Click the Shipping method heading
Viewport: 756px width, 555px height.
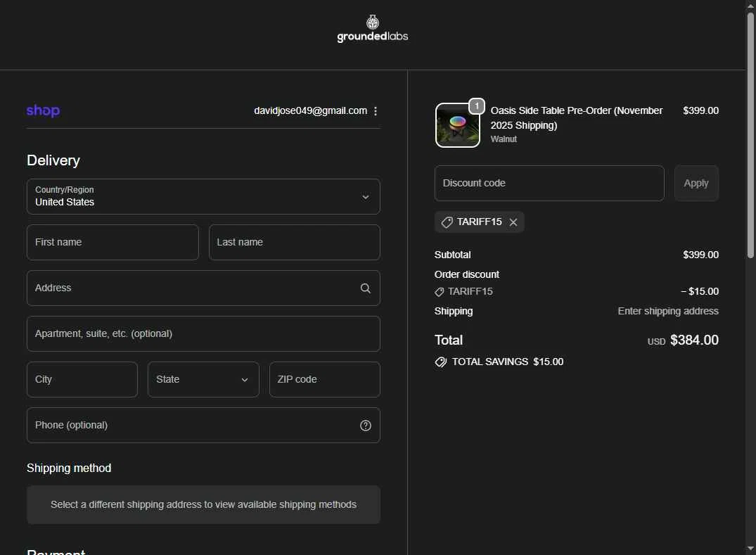pyautogui.click(x=69, y=468)
